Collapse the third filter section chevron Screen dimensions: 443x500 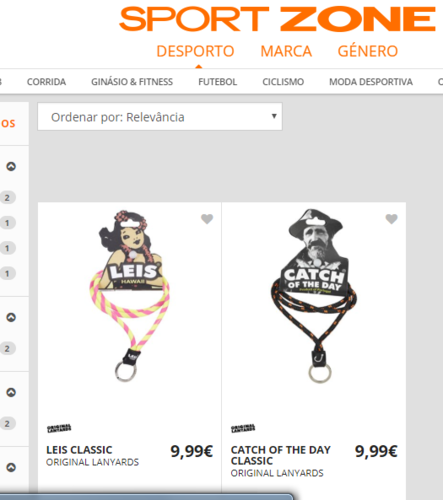(11, 392)
